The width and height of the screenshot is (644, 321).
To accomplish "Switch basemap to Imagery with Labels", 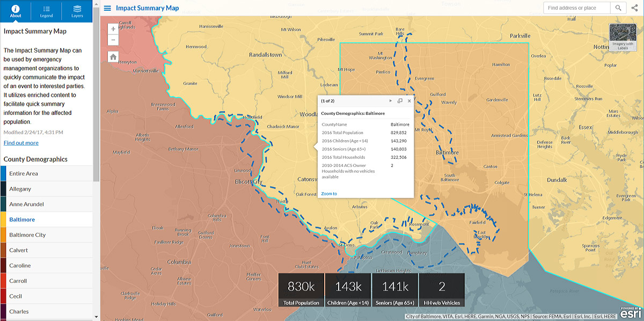I will tap(623, 38).
